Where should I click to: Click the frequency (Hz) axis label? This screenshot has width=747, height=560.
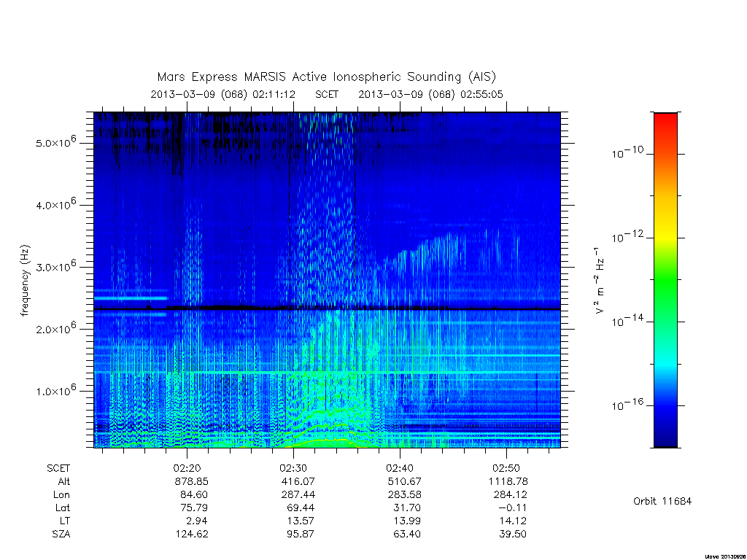pos(25,280)
